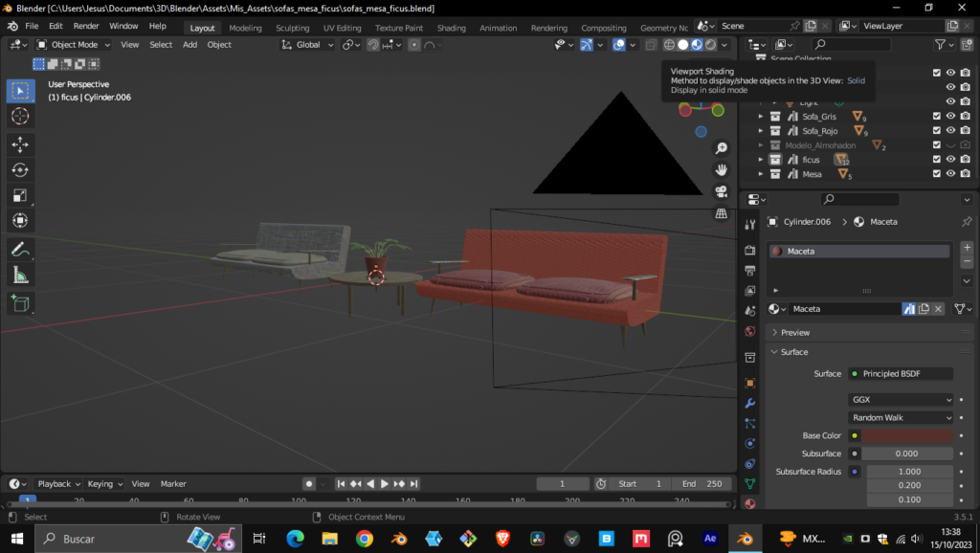Select the Add Cube tool
The image size is (980, 553).
[20, 303]
